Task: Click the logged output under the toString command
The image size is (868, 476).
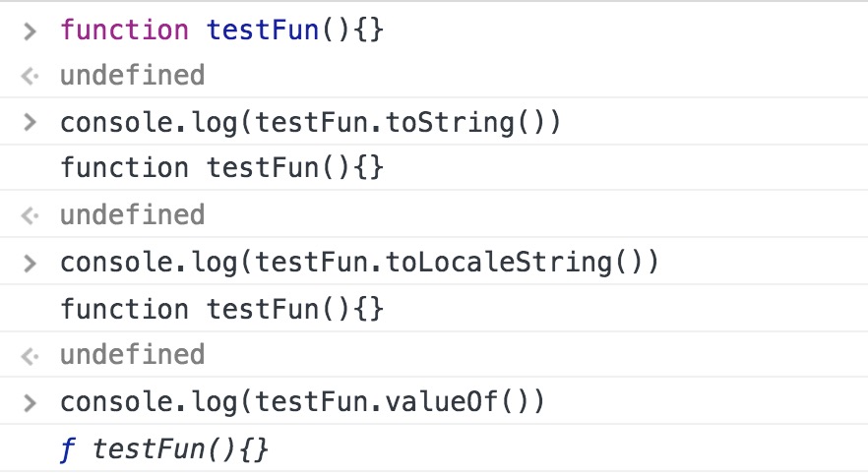Action: (221, 168)
